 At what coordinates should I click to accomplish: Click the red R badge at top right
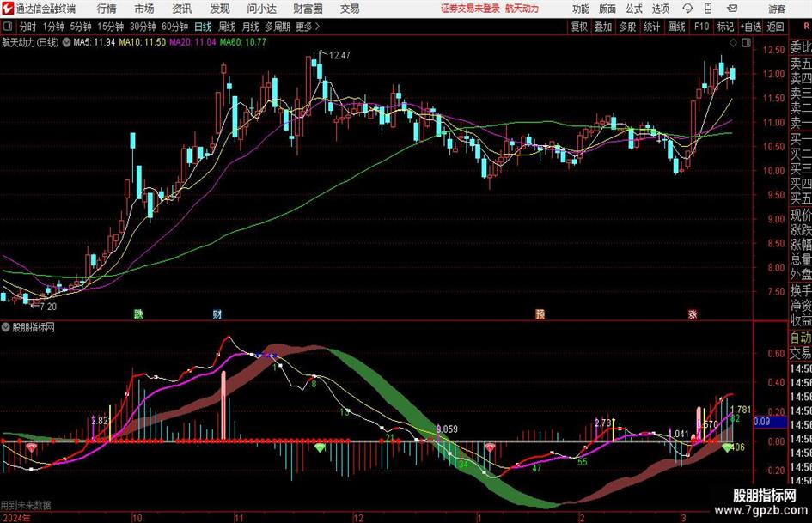coord(806,26)
